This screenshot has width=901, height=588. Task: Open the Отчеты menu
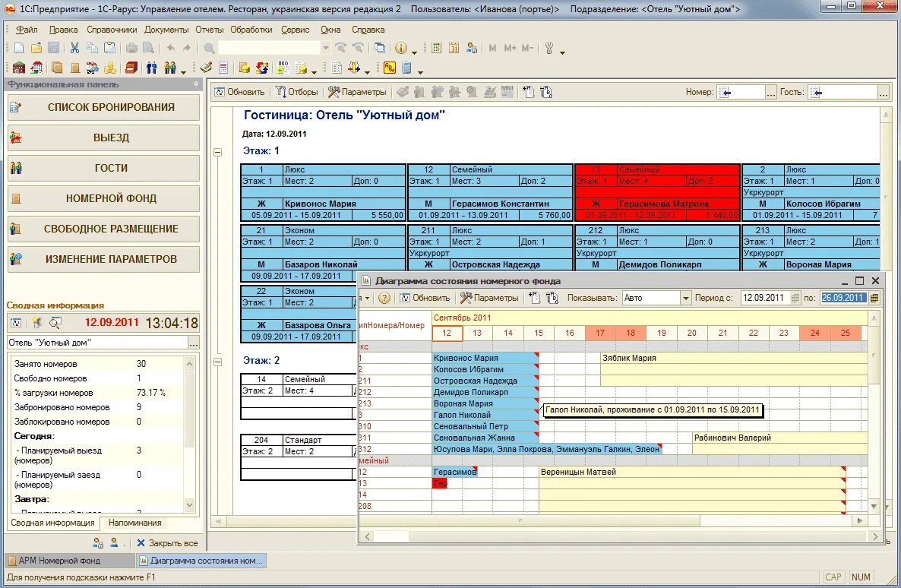point(209,30)
